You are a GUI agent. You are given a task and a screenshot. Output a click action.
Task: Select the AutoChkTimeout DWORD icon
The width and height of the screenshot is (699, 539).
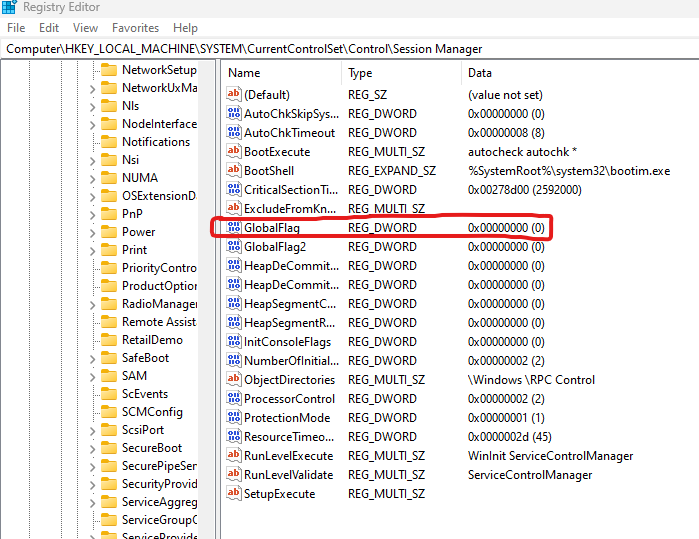click(234, 132)
